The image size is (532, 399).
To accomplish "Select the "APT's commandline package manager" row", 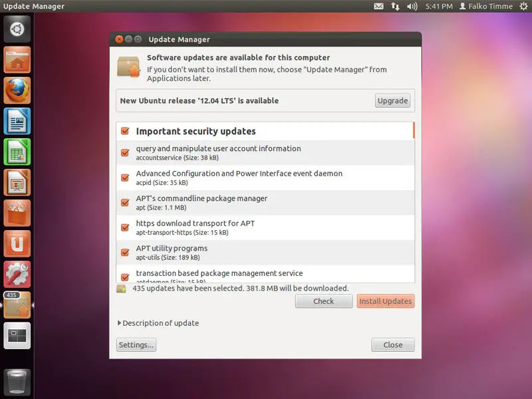I will [x=265, y=203].
